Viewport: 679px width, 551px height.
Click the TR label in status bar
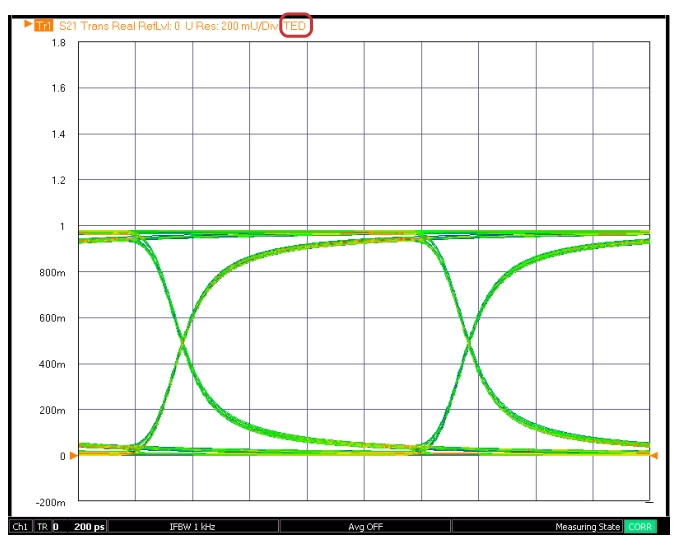pos(42,527)
